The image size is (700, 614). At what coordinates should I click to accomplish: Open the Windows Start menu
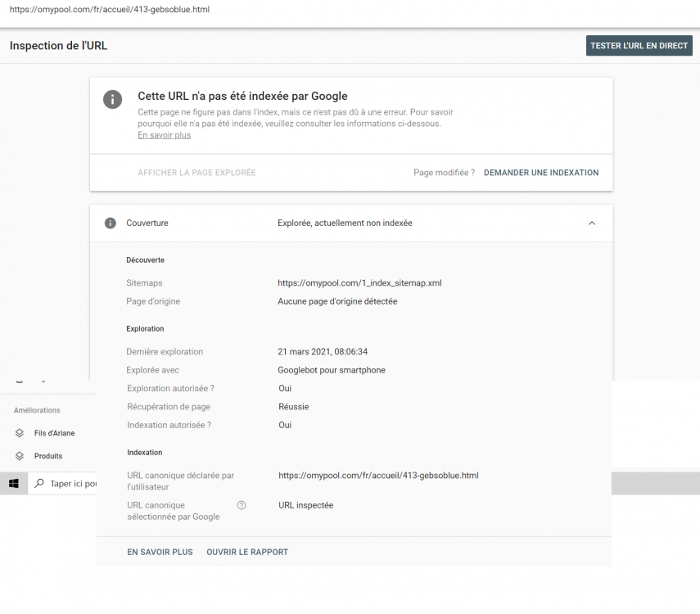click(14, 484)
